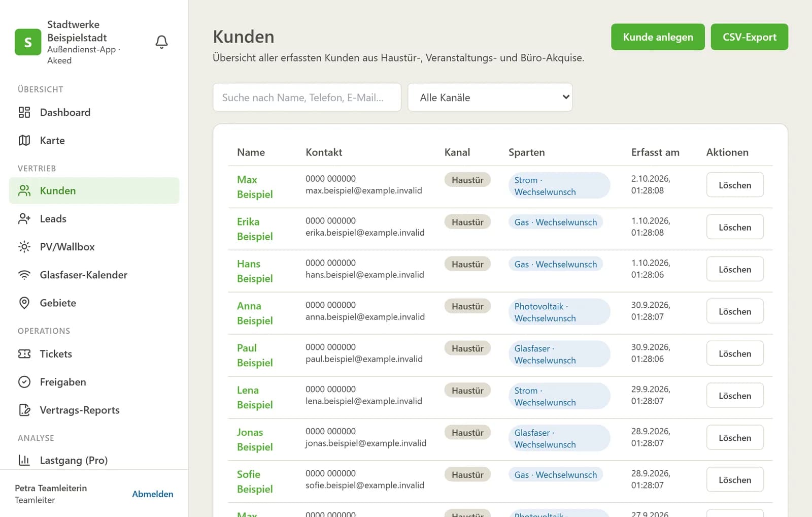Open the notifications bell
812x517 pixels.
[x=161, y=42]
